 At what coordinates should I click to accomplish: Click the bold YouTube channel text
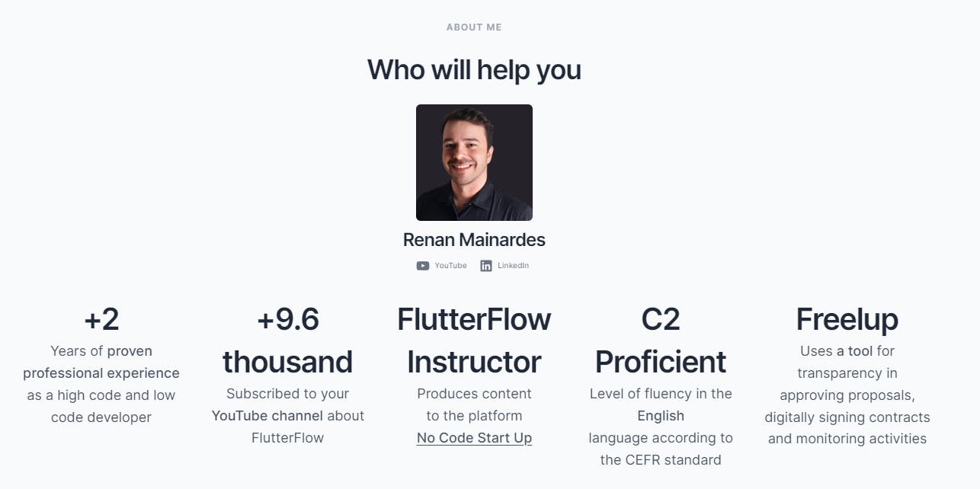[x=267, y=416]
